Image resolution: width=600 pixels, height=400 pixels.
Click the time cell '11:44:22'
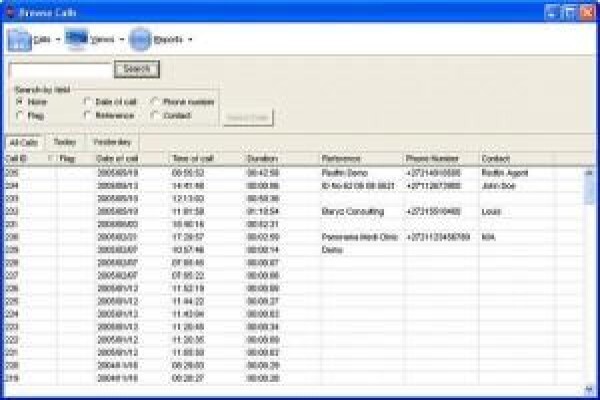click(x=188, y=301)
